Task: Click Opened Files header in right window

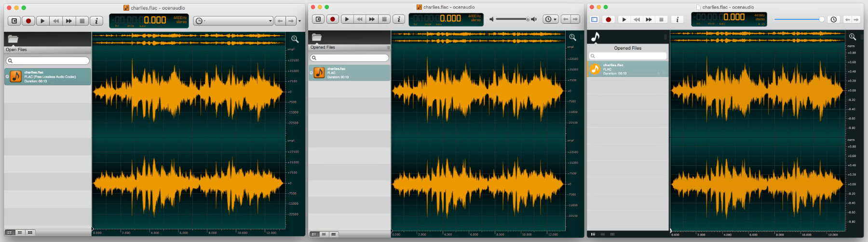Action: 628,48
